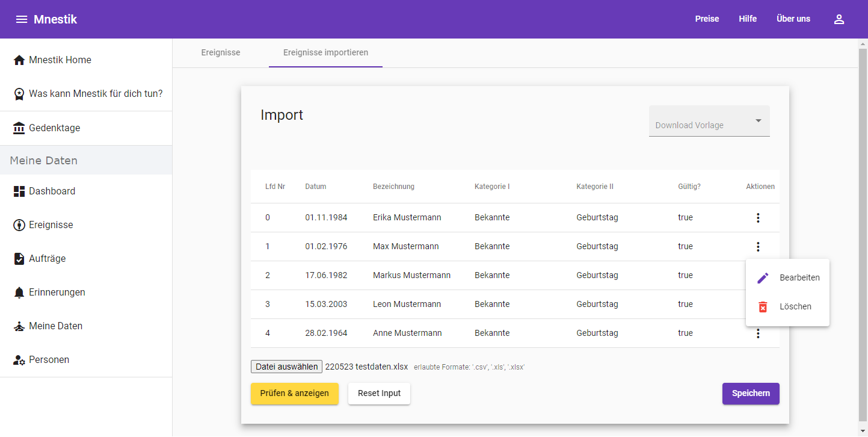Viewport: 868px width, 437px height.
Task: Open actions menu for Erika Mustermann
Action: (x=758, y=218)
